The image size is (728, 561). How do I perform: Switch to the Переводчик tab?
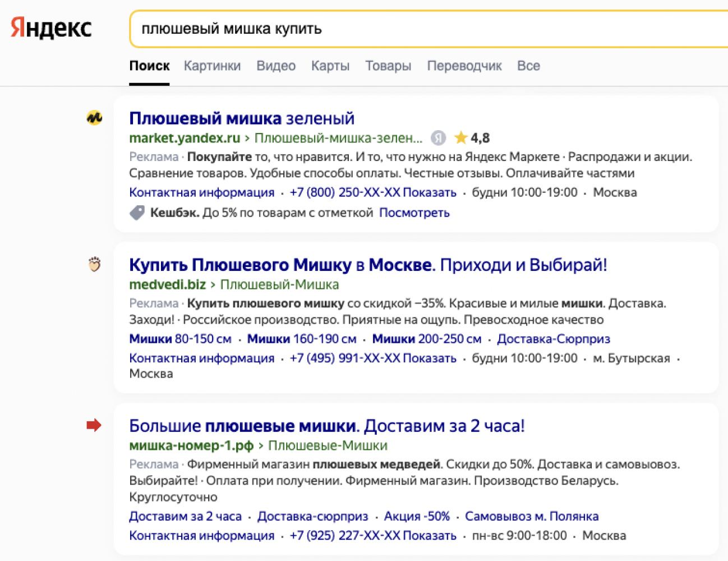464,66
